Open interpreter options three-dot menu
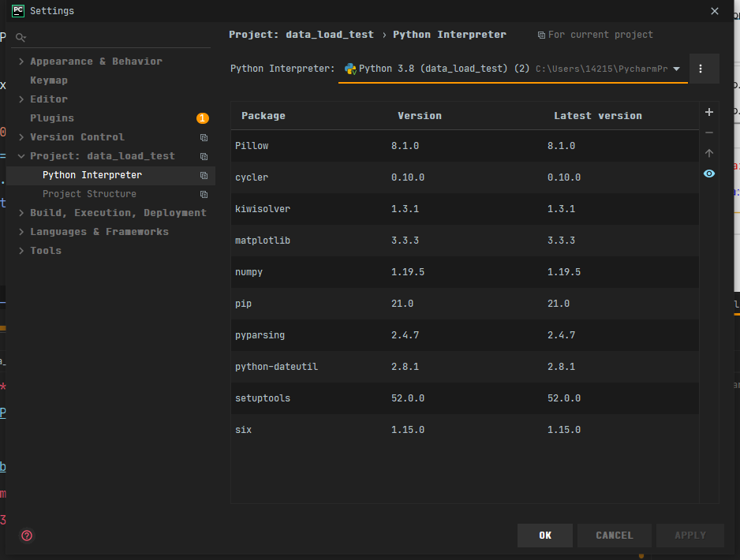The image size is (740, 560). click(701, 69)
